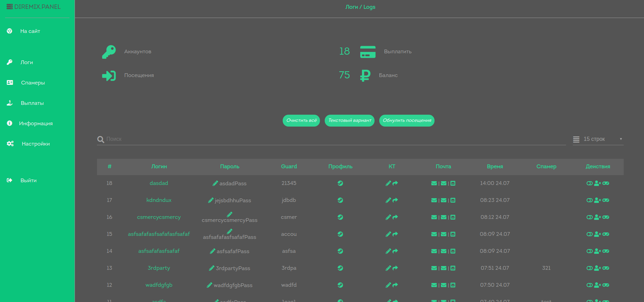Screen dimensions: 644x302
Task: Sort table by Время column header
Action: pos(495,167)
